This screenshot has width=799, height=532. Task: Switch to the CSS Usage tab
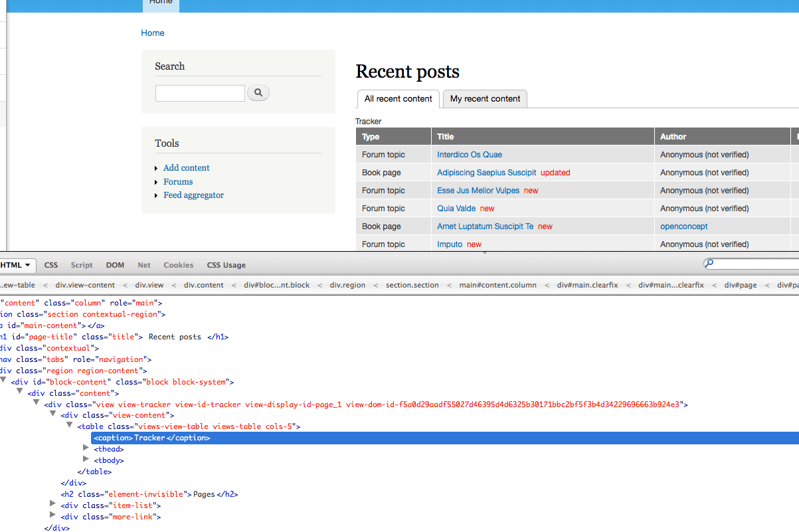click(x=226, y=265)
